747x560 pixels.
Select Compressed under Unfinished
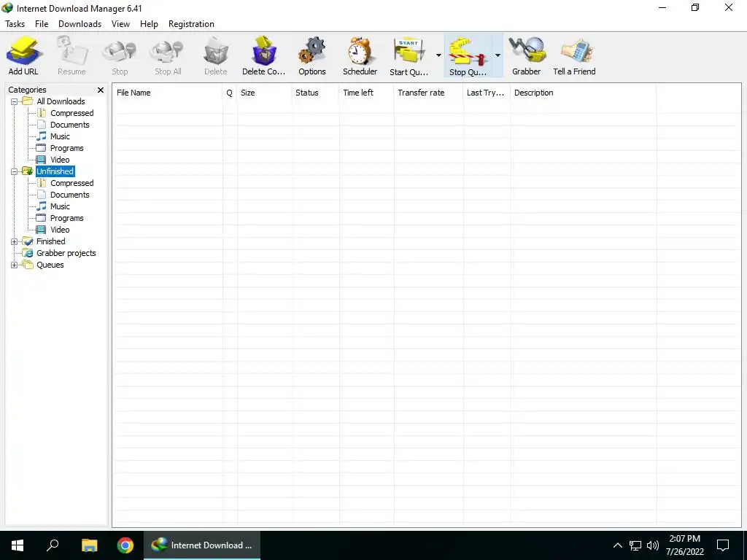pos(72,183)
